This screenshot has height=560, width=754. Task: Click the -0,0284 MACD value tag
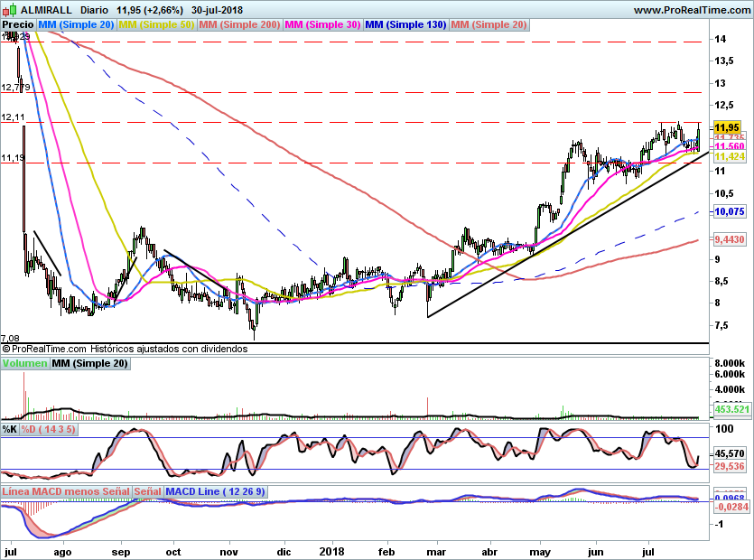pyautogui.click(x=731, y=507)
